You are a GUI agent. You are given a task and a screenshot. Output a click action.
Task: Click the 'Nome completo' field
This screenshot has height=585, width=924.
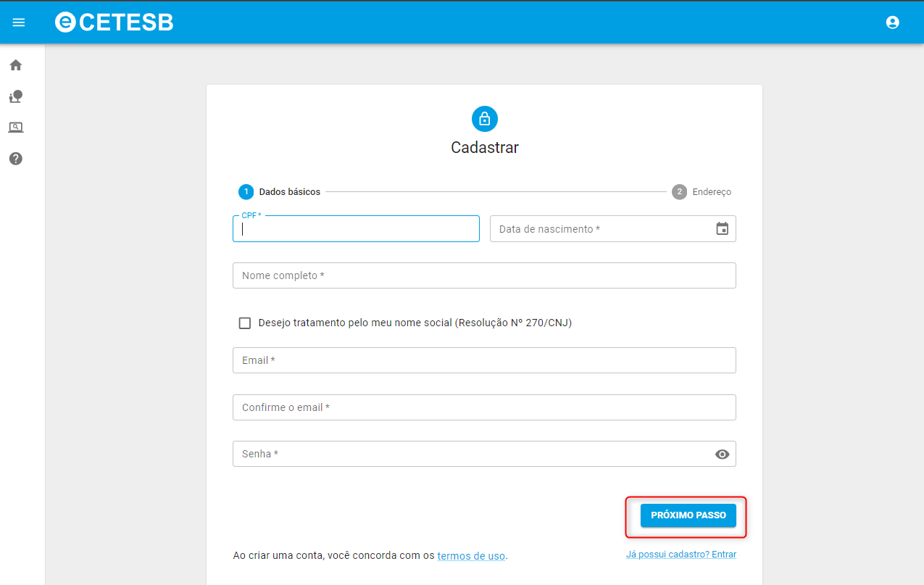[x=484, y=275]
